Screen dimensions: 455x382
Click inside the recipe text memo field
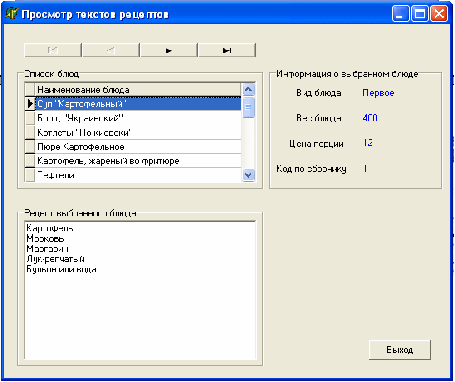[x=140, y=290]
